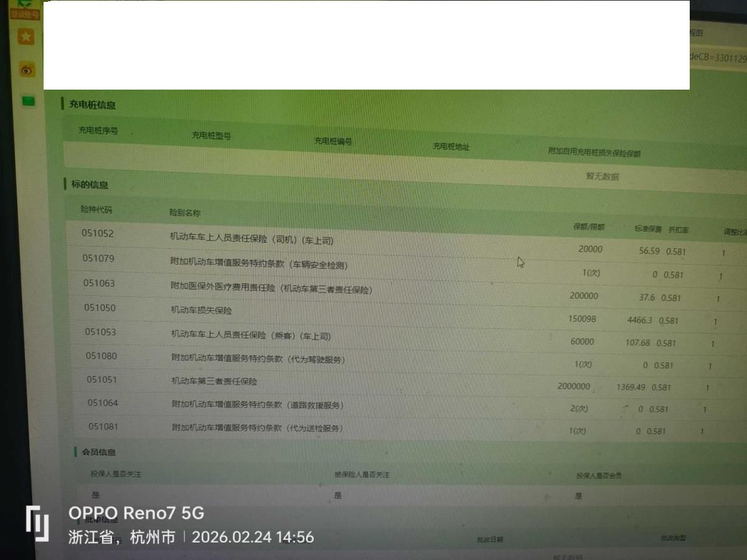This screenshot has width=747, height=560.
Task: Select code 051081 in the table
Action: pos(103,427)
